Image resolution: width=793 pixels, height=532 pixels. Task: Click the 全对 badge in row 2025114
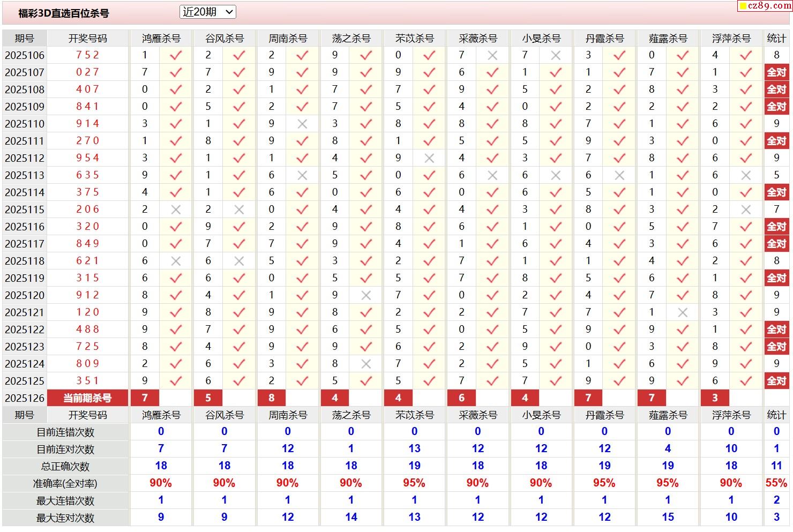coord(776,192)
